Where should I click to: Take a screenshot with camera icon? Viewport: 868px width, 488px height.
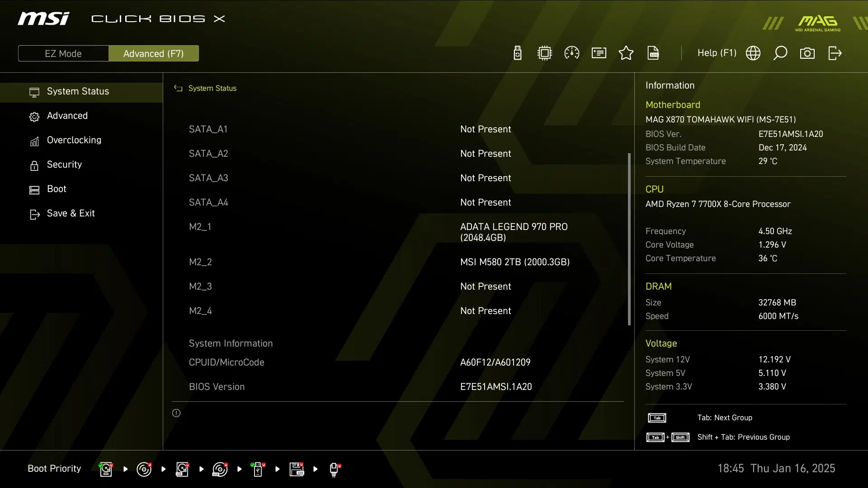point(807,53)
